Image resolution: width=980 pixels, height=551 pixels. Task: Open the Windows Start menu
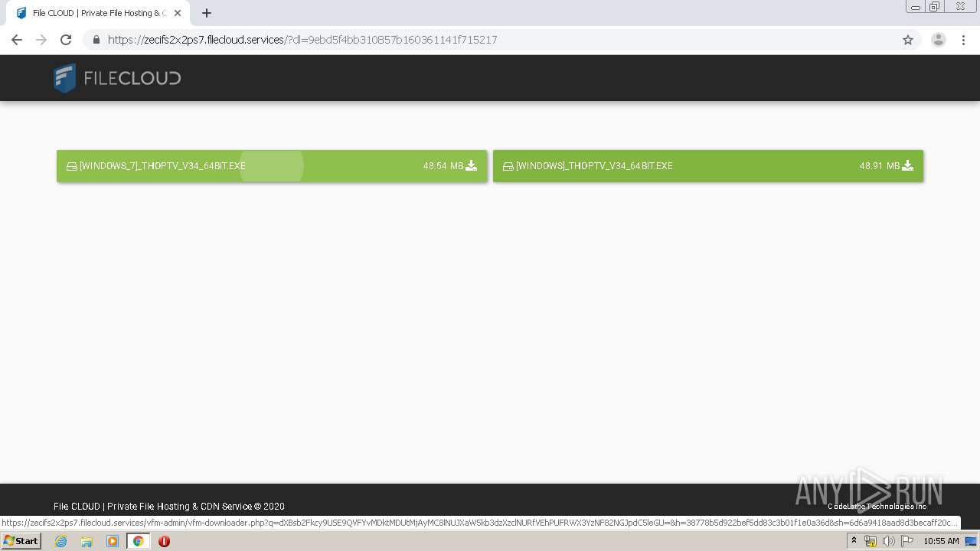21,541
